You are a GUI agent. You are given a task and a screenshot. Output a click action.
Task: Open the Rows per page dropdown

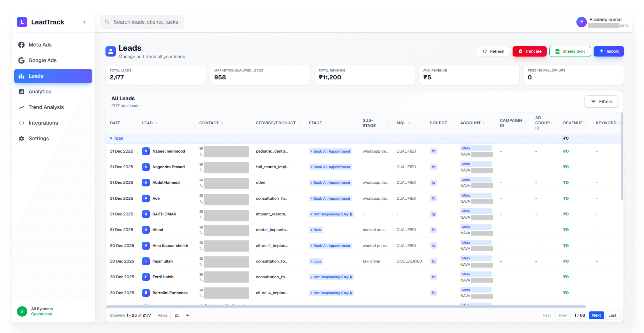point(180,315)
